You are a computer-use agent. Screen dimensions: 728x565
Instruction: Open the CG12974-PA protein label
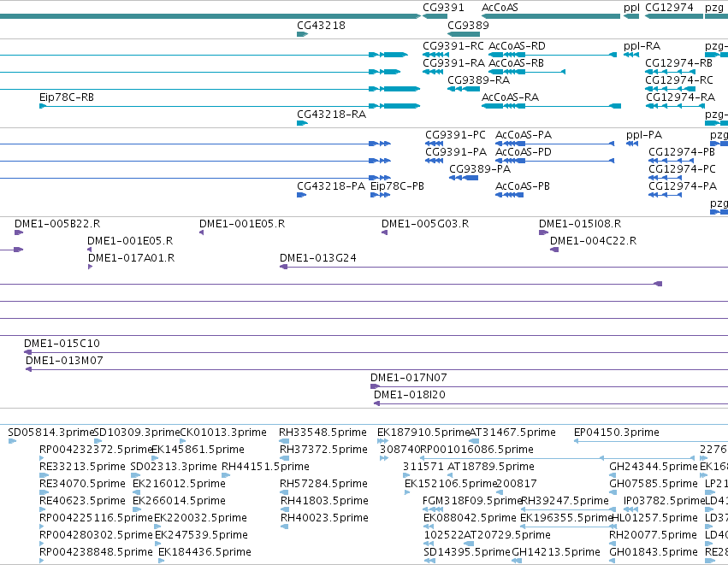tap(683, 186)
